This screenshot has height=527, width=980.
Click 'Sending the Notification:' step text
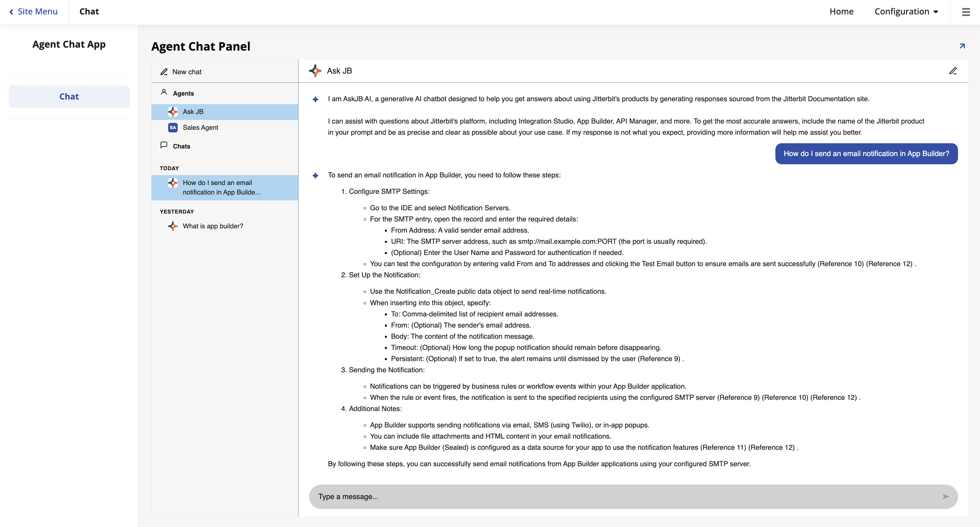click(x=387, y=370)
